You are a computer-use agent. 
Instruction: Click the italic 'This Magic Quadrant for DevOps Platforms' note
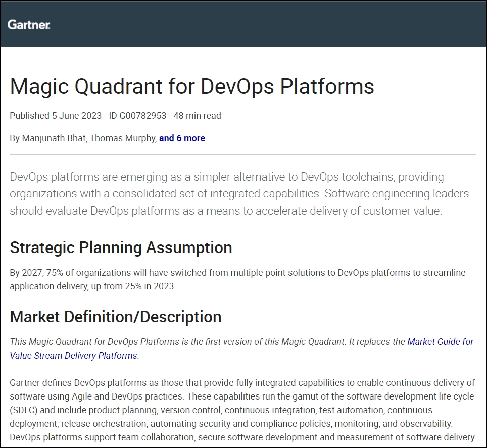[x=241, y=349]
